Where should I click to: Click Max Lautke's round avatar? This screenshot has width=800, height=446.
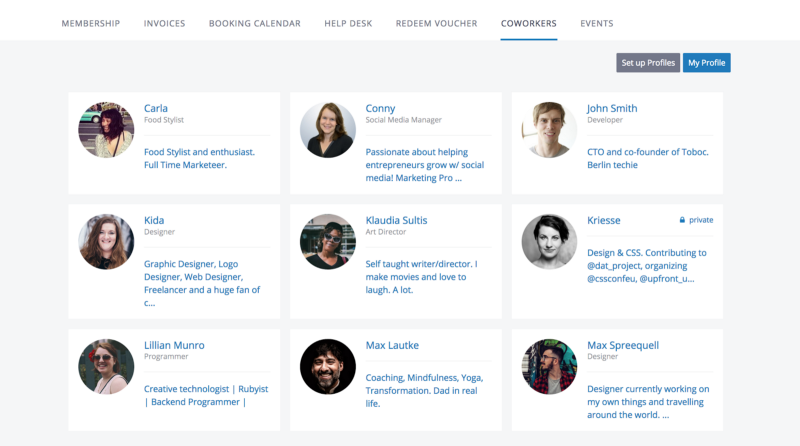pyautogui.click(x=327, y=367)
